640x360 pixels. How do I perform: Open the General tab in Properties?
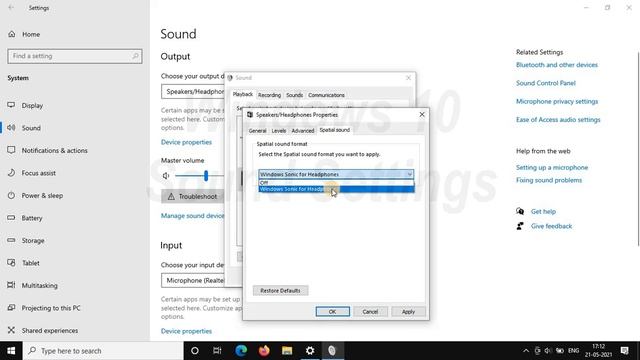258,131
